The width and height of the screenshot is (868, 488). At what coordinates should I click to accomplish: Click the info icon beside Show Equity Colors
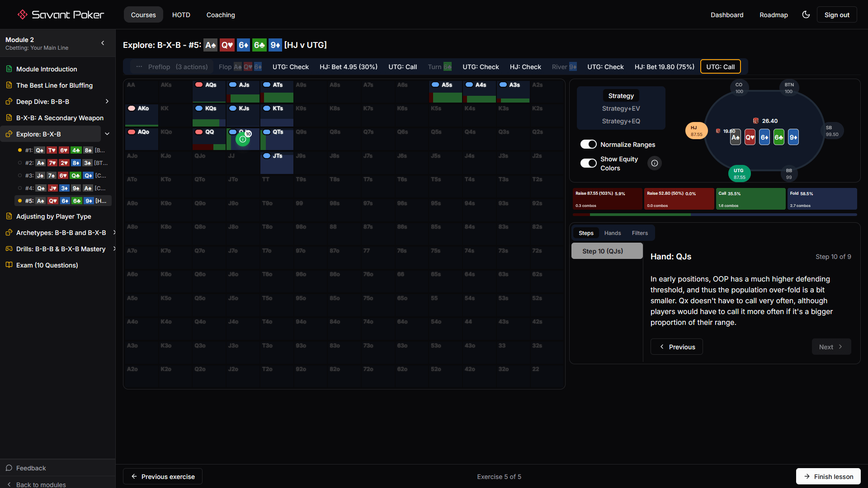coord(654,163)
